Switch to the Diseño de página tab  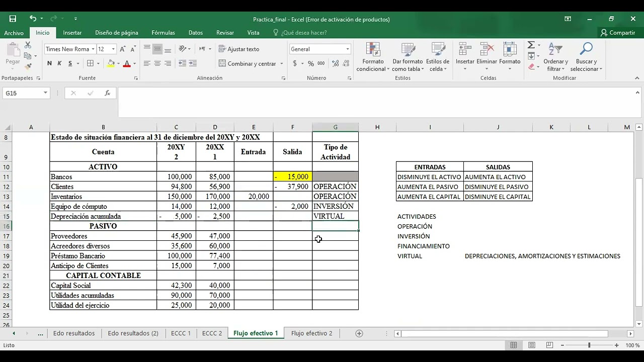pos(117,33)
